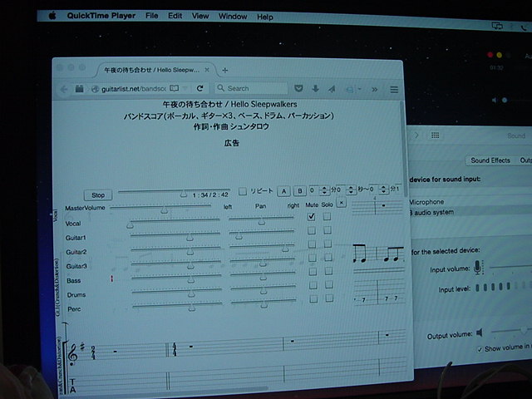
Task: Open a new browser tab
Action: click(225, 70)
